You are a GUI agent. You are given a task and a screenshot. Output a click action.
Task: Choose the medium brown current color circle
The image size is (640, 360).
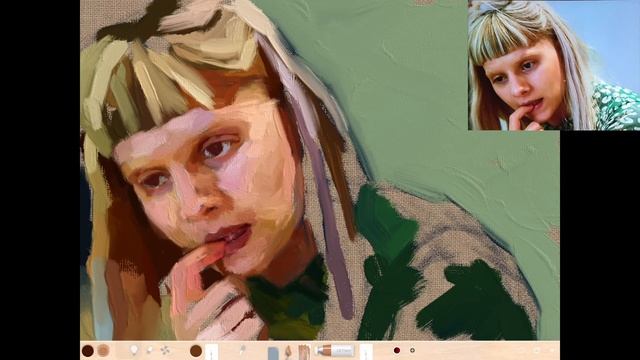click(196, 351)
